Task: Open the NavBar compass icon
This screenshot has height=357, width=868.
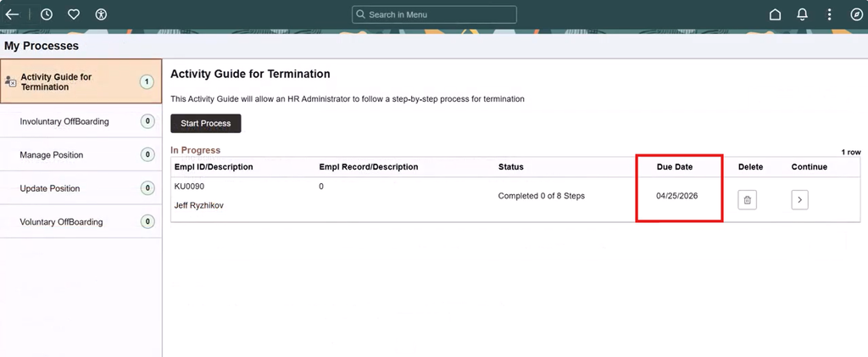Action: coord(856,14)
